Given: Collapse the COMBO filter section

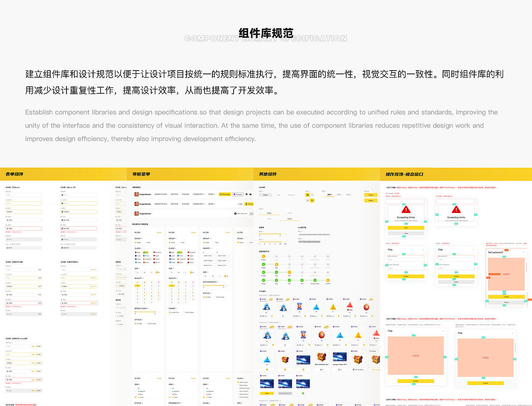Looking at the screenshot, I should [172, 308].
